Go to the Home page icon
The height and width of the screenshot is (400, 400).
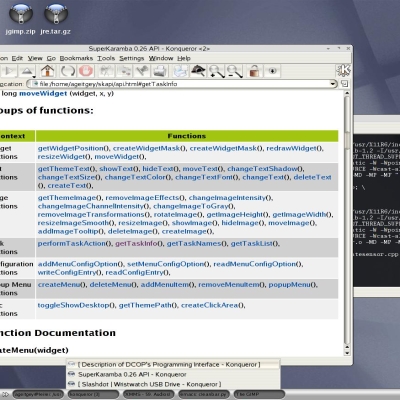pyautogui.click(x=47, y=71)
